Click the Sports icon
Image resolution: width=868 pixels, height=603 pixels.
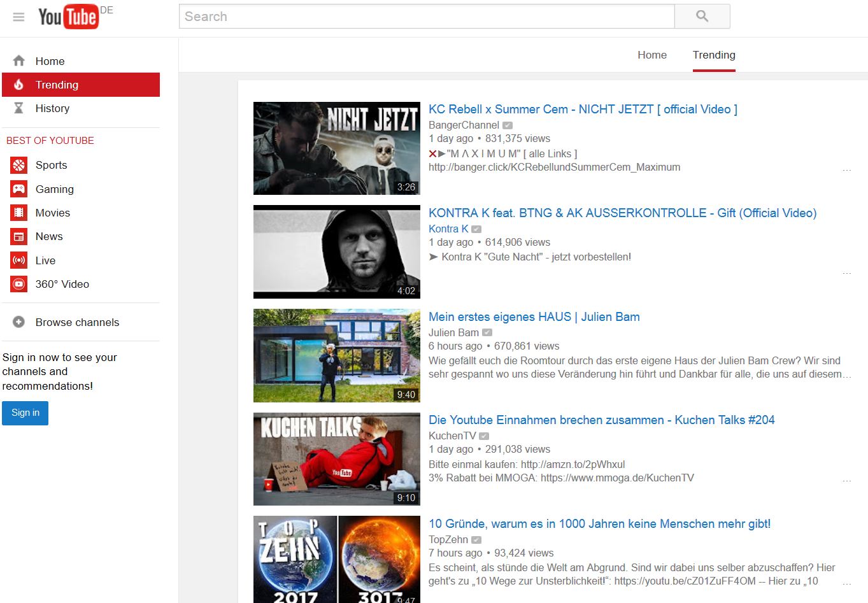coord(19,165)
